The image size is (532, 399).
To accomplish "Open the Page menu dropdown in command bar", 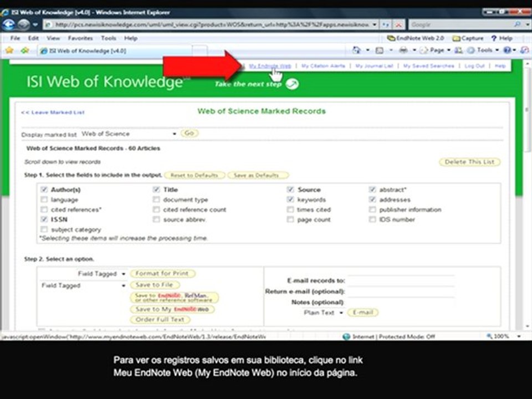I will click(448, 50).
